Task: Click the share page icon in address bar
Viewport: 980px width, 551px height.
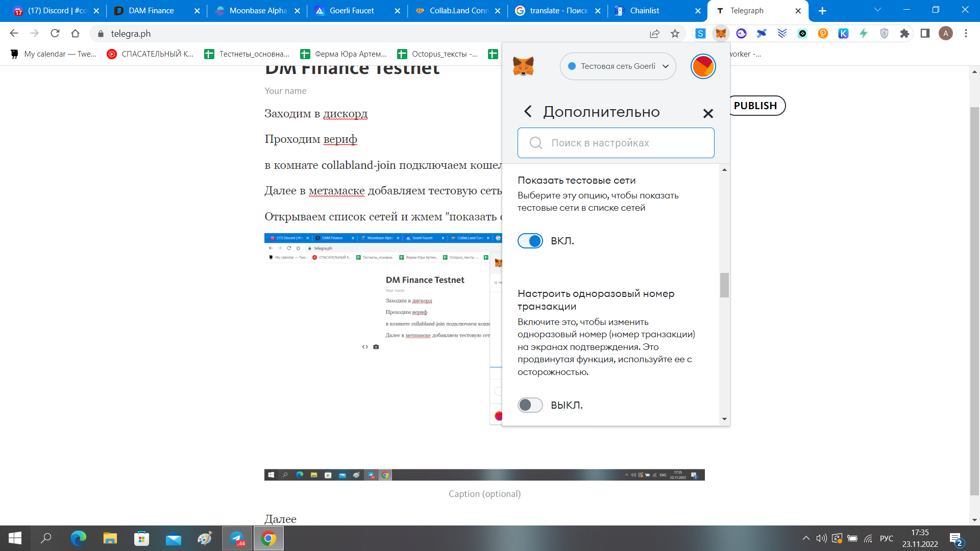Action: click(x=654, y=34)
